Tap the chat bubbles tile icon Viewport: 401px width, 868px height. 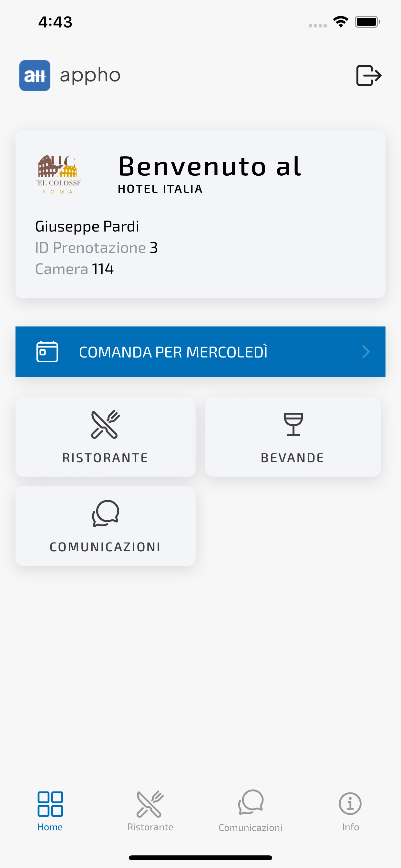(106, 513)
